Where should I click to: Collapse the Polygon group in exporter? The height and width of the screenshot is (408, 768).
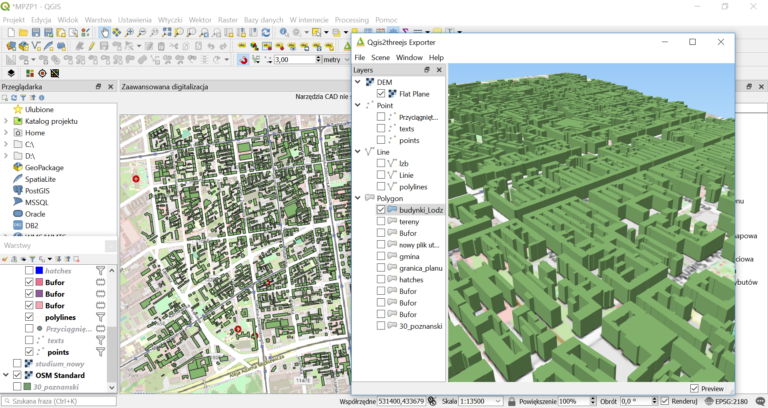tap(358, 198)
